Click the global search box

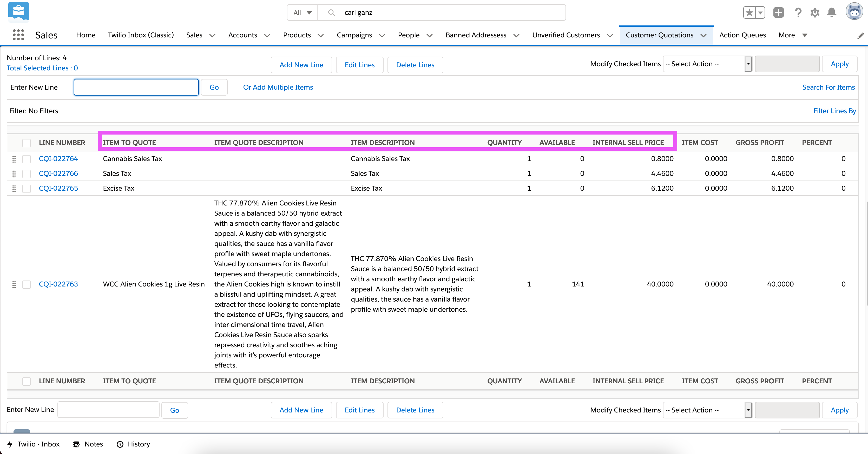point(442,12)
